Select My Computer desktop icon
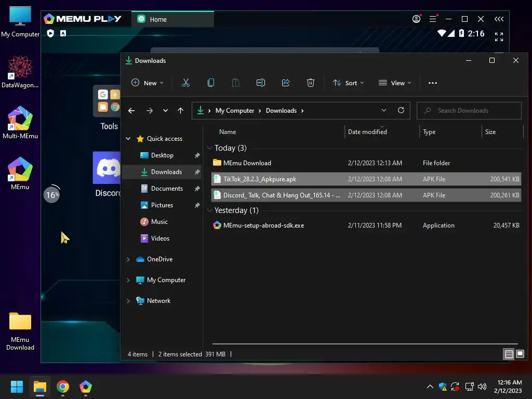Viewport: 532px width, 399px height. (x=20, y=22)
